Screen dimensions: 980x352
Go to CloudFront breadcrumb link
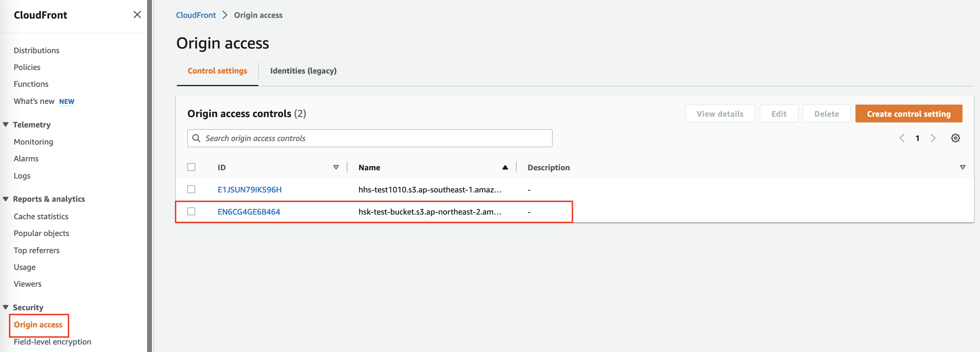tap(196, 15)
